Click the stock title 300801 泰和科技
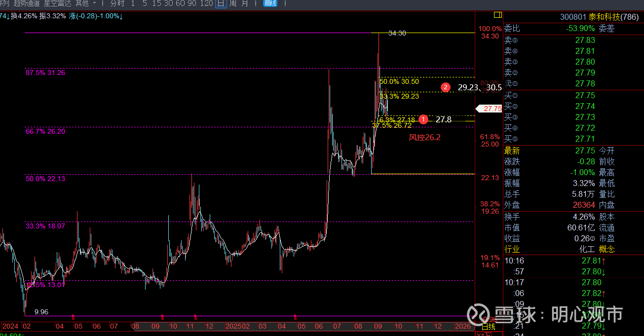 click(x=599, y=17)
